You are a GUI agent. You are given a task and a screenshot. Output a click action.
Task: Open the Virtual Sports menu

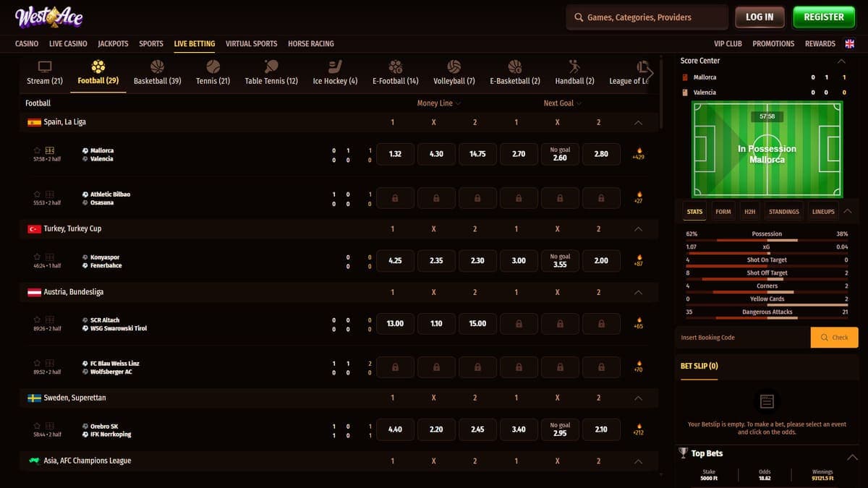pyautogui.click(x=252, y=43)
